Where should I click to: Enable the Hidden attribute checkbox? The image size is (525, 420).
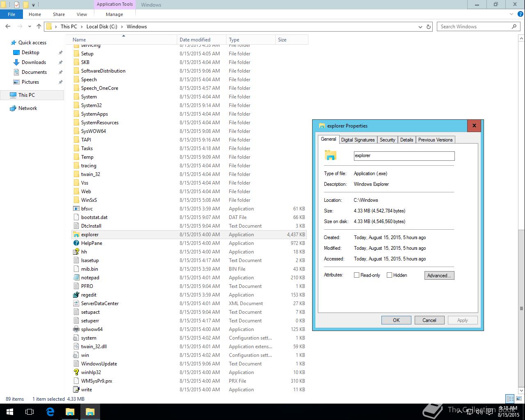389,275
